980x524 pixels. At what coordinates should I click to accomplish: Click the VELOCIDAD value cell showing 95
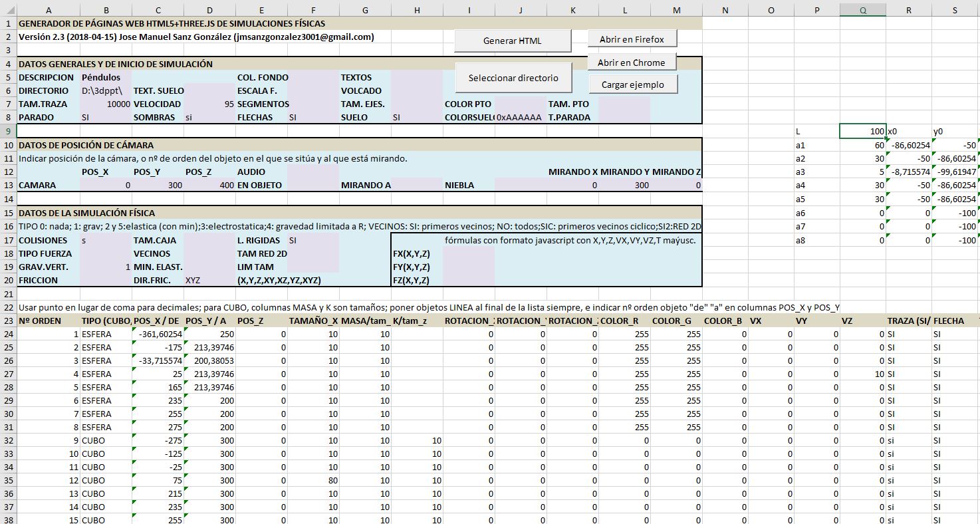point(209,104)
